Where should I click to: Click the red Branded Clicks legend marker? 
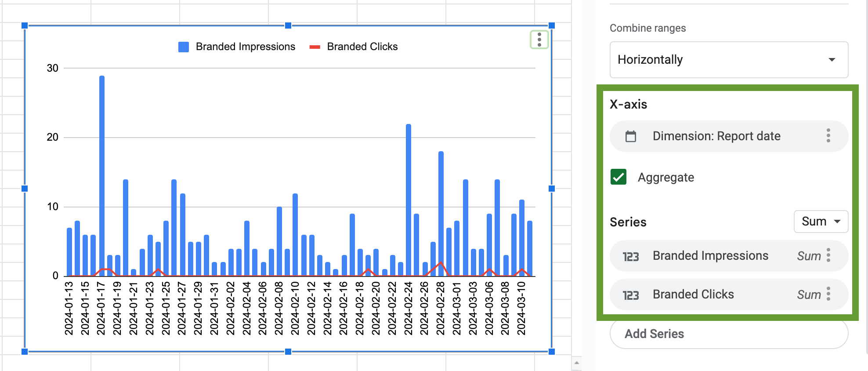[315, 47]
